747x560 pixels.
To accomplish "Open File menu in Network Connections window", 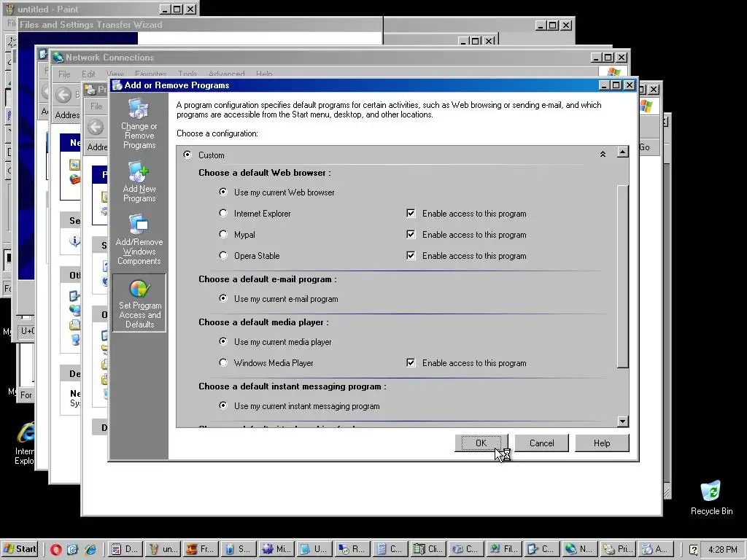I will (x=64, y=74).
